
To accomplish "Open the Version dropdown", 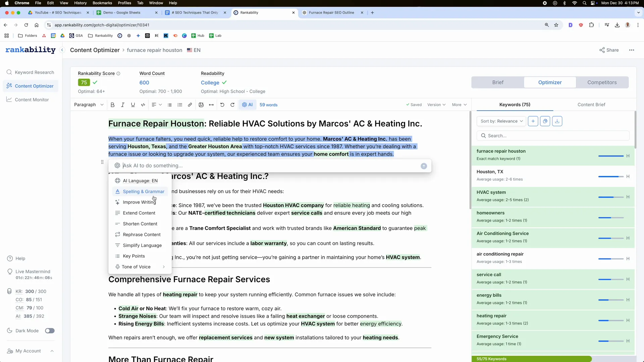I will [x=436, y=105].
